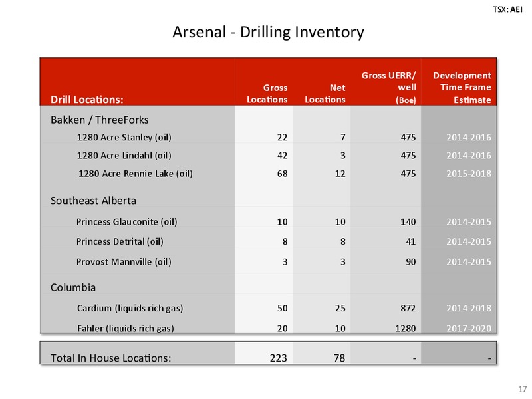Click Princess Glauconite UERR value '140'
Viewport: 532px width, 399px height.
tap(408, 222)
